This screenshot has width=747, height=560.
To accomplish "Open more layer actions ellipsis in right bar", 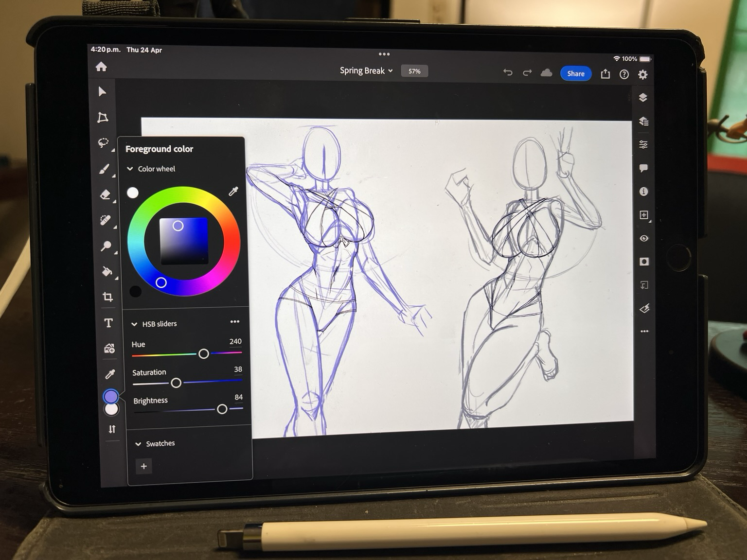I will tap(644, 332).
